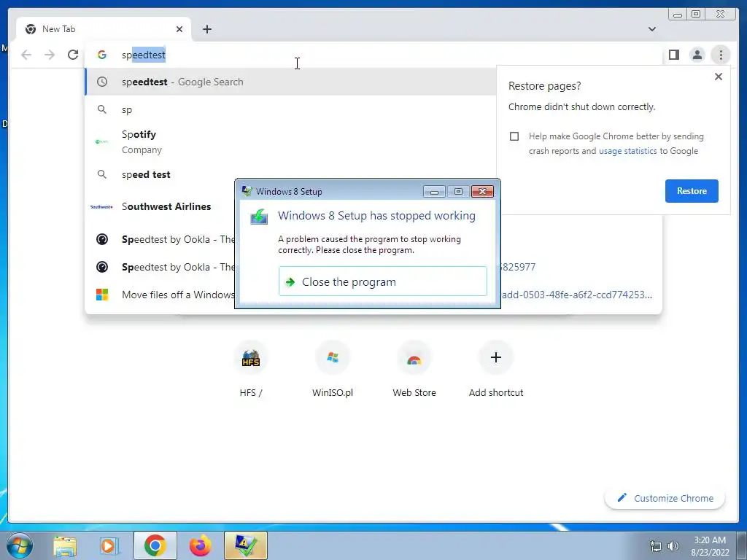This screenshot has width=747, height=560.
Task: Open first Speedtest by Ookla suggestion
Action: 160,239
